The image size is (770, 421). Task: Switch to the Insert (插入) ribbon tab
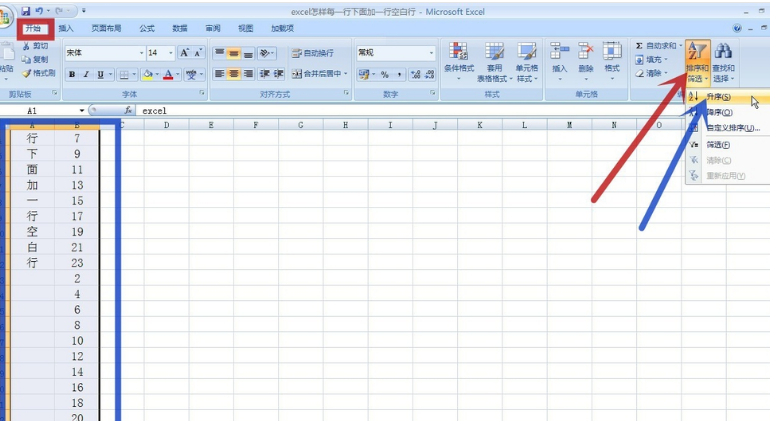[66, 29]
